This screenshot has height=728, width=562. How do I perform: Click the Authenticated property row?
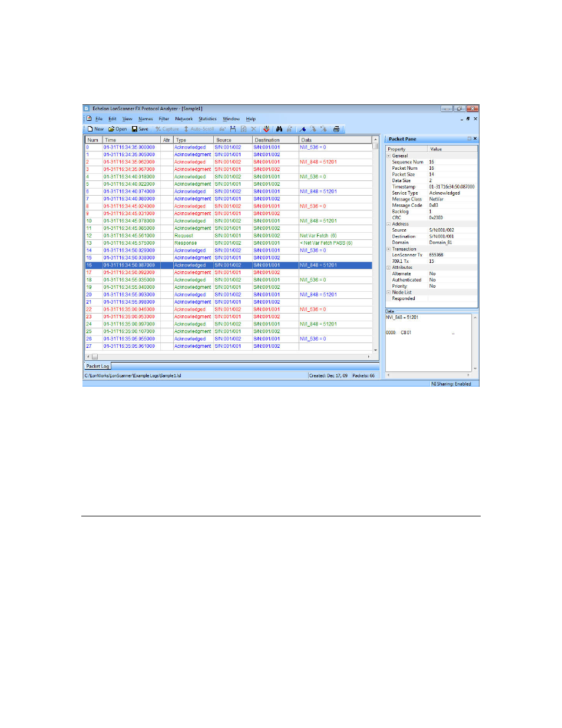click(432, 280)
